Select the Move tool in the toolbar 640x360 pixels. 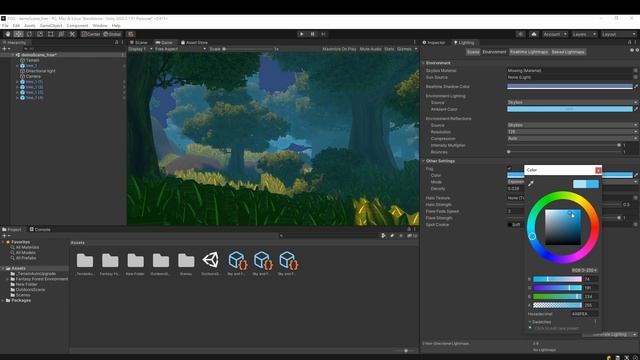18,34
